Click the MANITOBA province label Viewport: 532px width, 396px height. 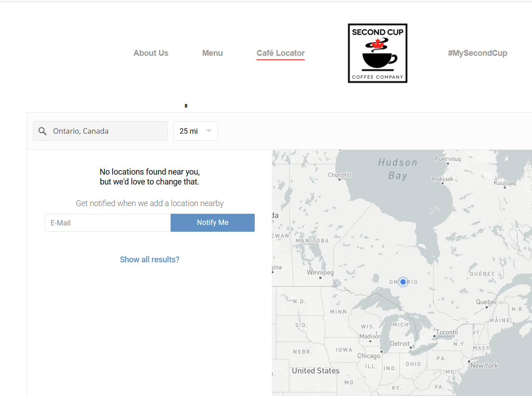(312, 241)
